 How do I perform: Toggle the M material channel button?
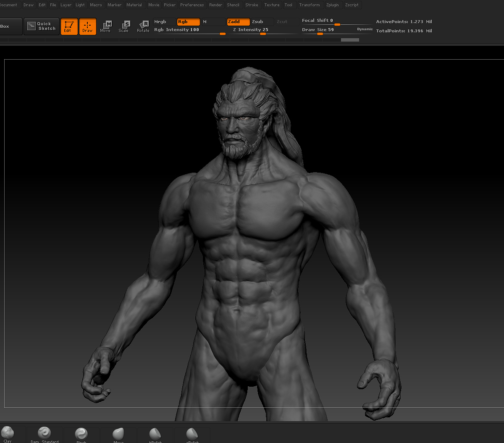point(213,22)
